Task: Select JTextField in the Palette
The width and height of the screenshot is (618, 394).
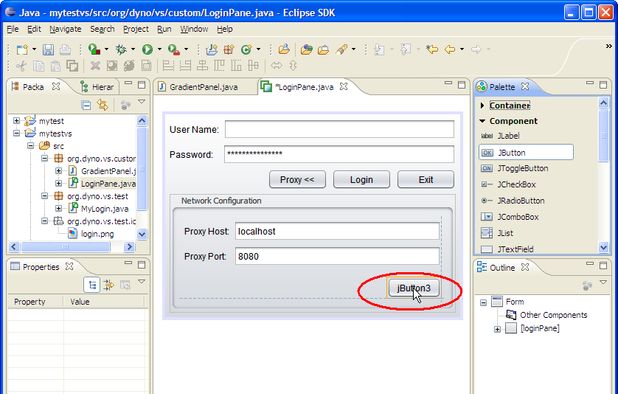Action: point(507,249)
